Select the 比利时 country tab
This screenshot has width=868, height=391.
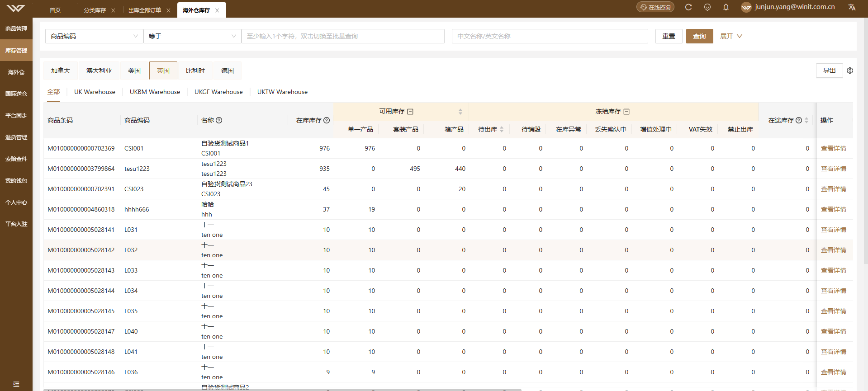(x=195, y=71)
